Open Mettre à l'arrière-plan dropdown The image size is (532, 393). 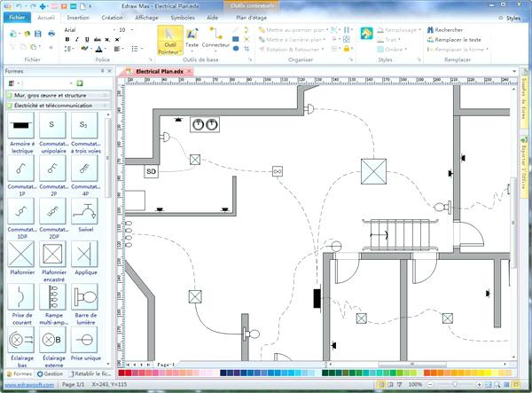click(292, 39)
